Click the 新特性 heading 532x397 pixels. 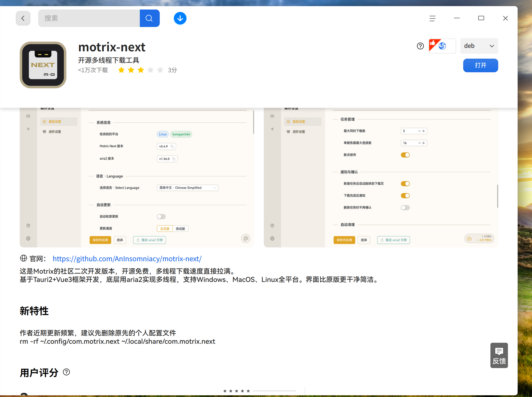34,311
